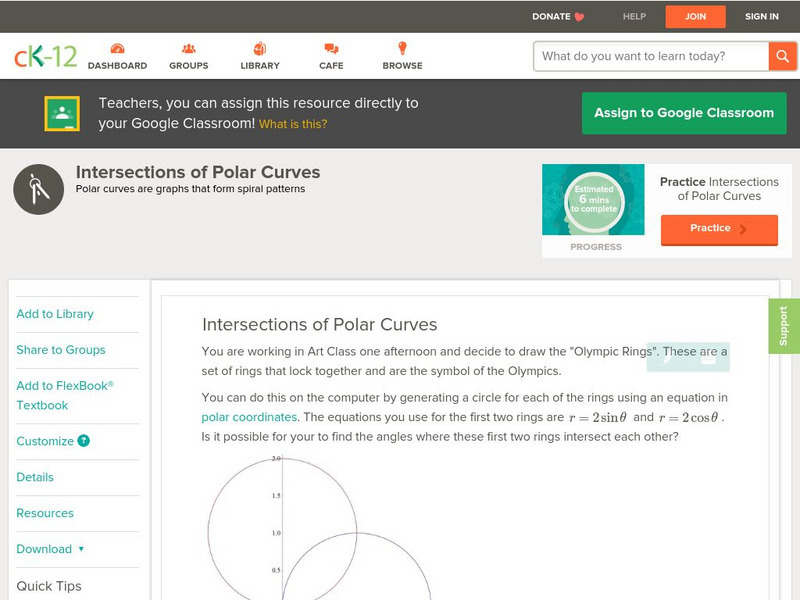Screen dimensions: 800x600
Task: Click the Quick Tips heading
Action: 49,586
